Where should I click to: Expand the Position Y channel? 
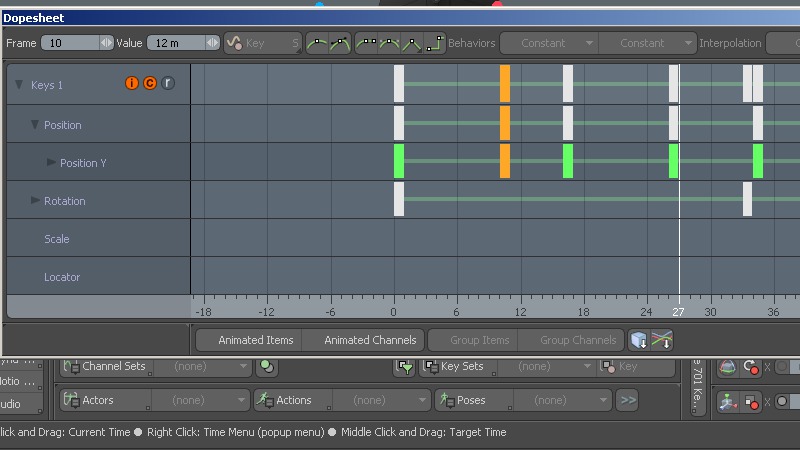(x=52, y=162)
